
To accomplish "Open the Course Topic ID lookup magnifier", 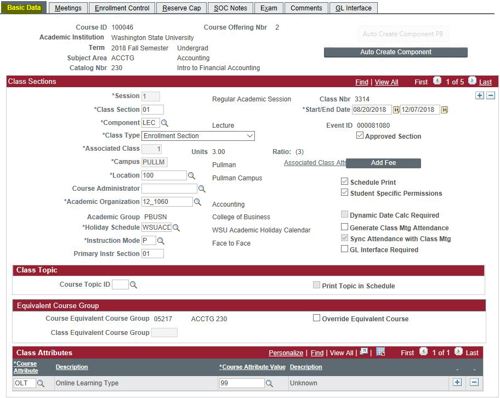I will click(x=133, y=285).
